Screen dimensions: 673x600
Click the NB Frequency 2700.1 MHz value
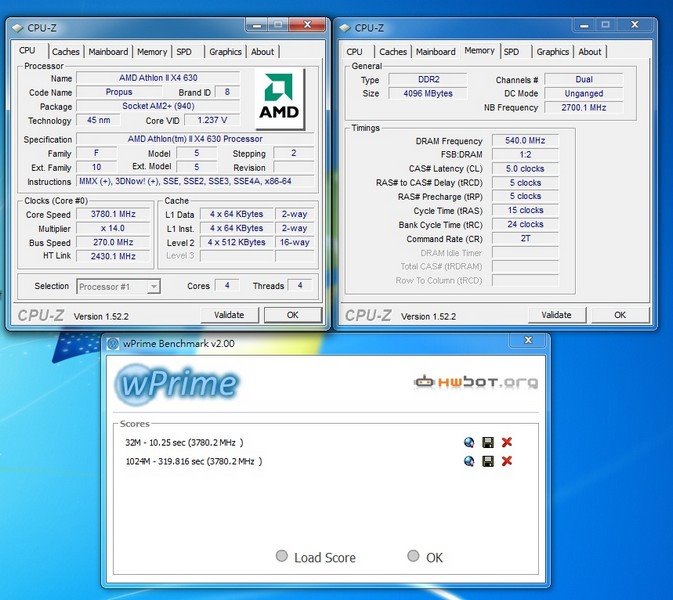pos(584,107)
